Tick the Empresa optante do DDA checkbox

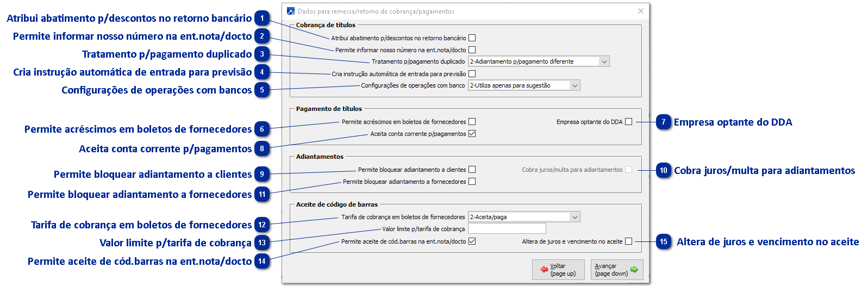pos(628,122)
